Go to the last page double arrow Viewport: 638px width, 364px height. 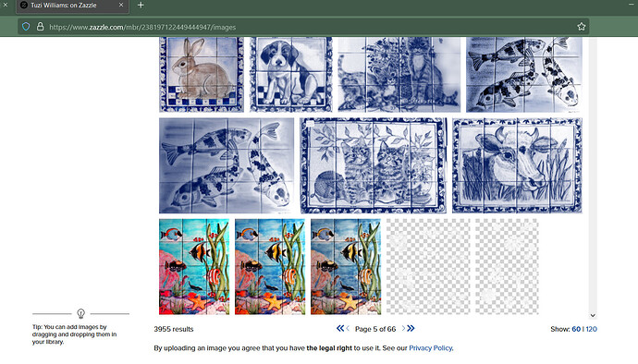[411, 328]
